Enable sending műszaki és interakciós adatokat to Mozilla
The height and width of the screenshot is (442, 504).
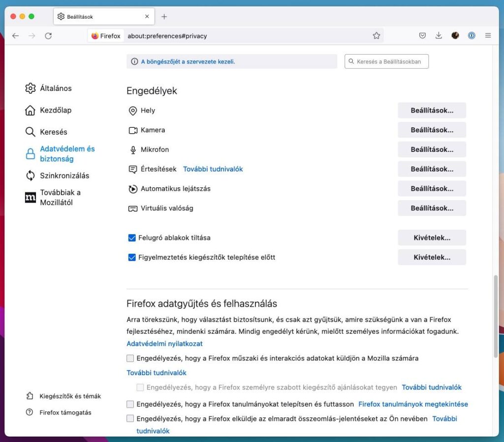pyautogui.click(x=130, y=358)
